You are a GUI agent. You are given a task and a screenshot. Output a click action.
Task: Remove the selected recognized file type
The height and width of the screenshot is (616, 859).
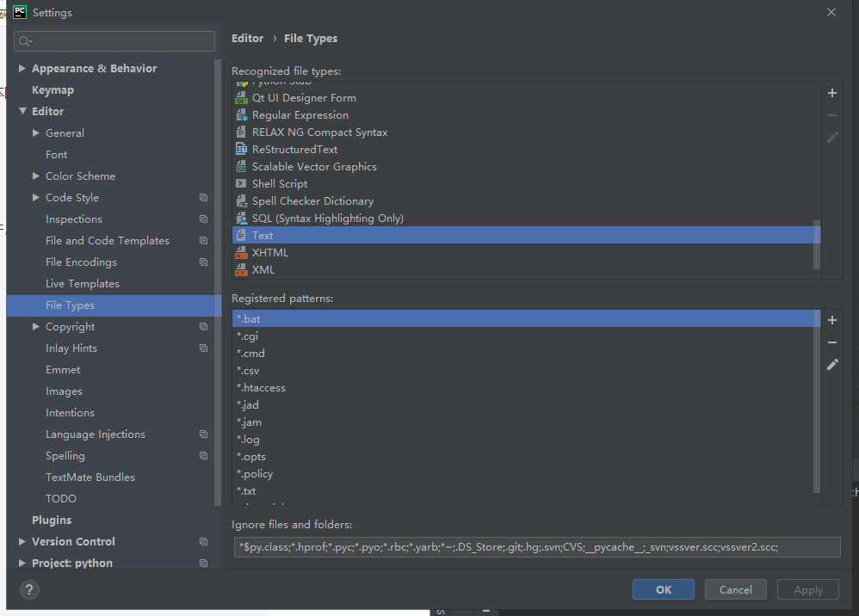coord(832,115)
